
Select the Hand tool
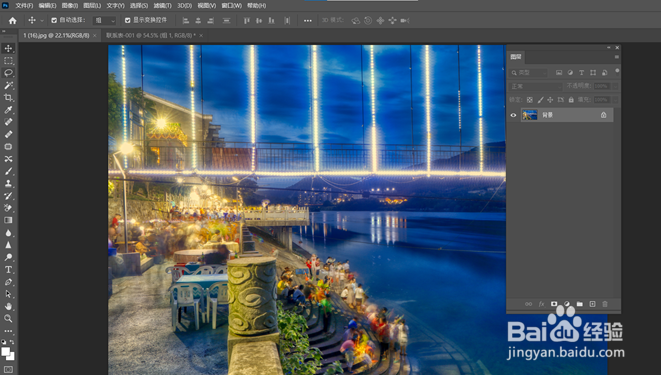[x=8, y=306]
